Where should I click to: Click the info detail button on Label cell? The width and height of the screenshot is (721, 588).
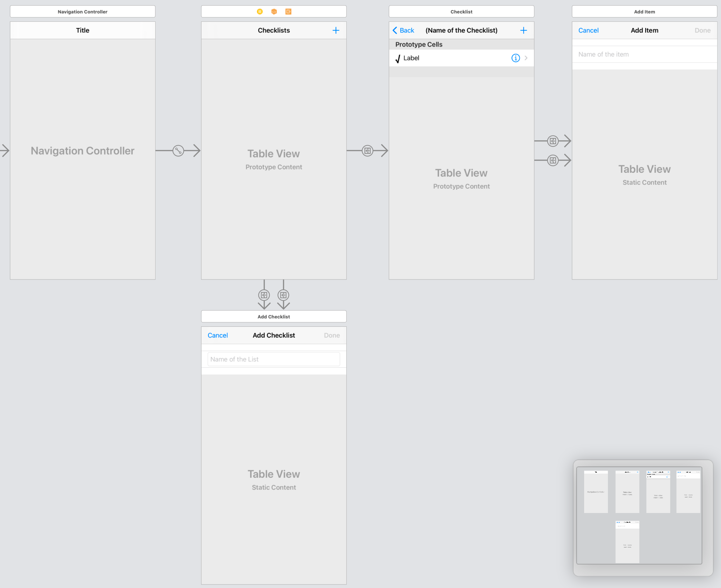coord(515,58)
